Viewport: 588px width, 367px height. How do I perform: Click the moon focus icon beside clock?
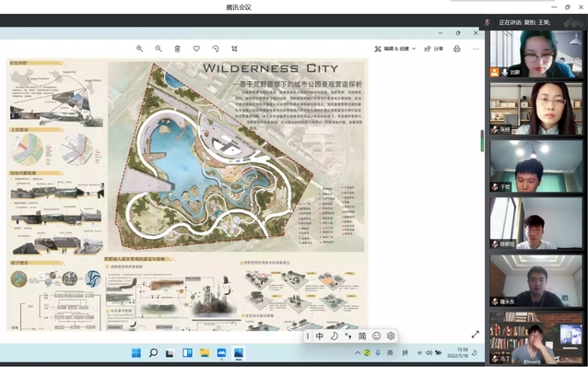[475, 353]
